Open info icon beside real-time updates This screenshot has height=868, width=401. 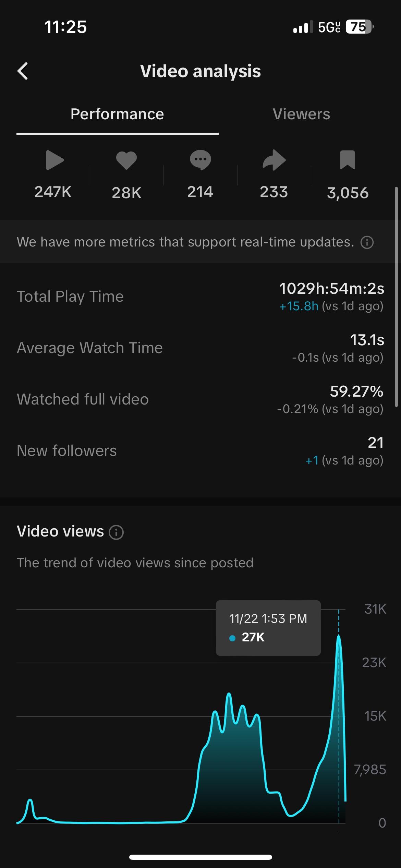pyautogui.click(x=367, y=242)
